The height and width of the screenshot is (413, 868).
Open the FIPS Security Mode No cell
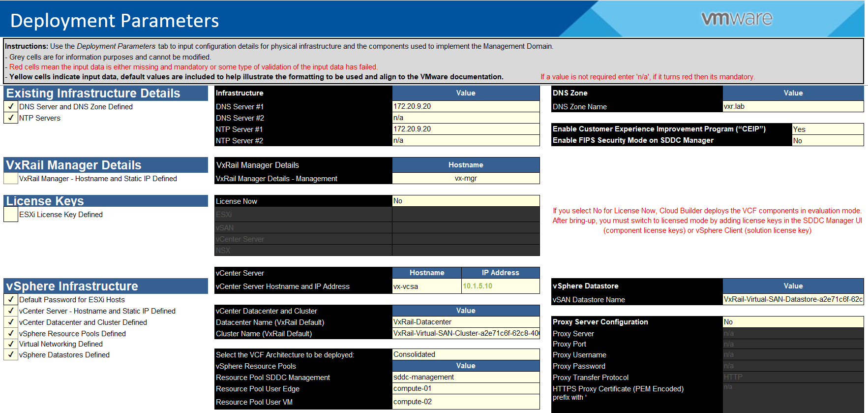[x=828, y=140]
